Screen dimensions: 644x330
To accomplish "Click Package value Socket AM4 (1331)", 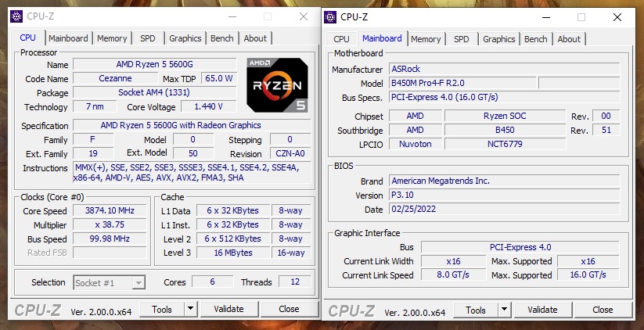I will click(155, 92).
